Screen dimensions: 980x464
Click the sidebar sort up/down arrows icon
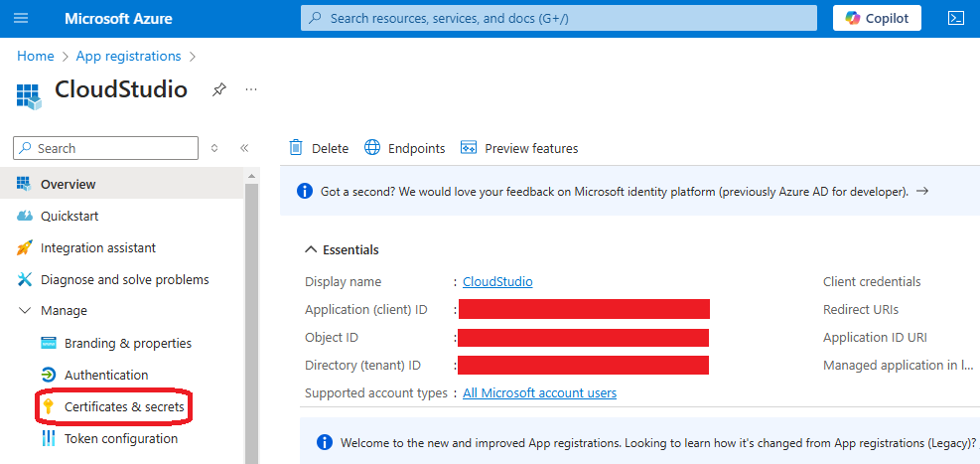coord(214,148)
